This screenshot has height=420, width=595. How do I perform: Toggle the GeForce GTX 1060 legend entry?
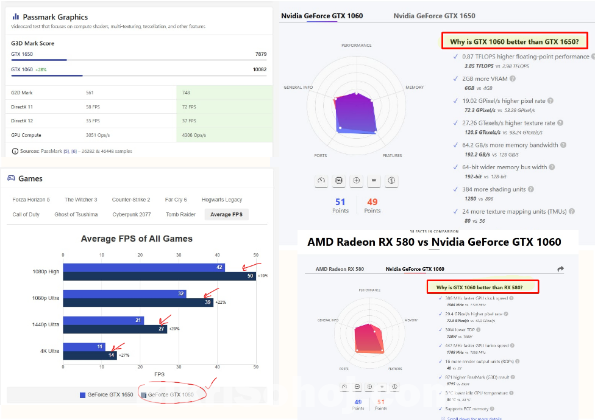point(167,395)
